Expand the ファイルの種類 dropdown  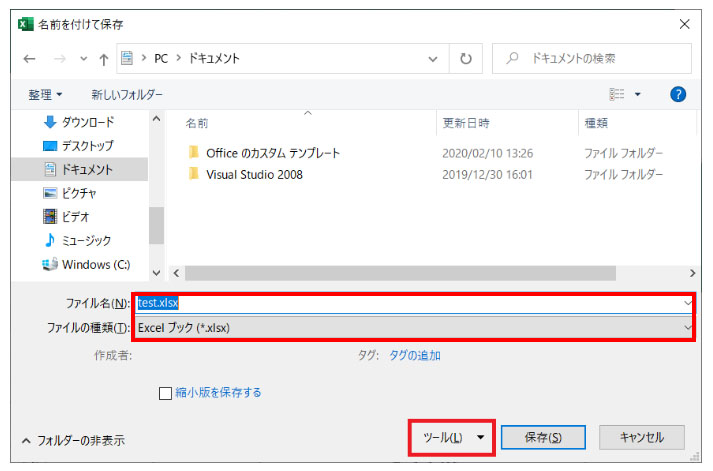(687, 328)
